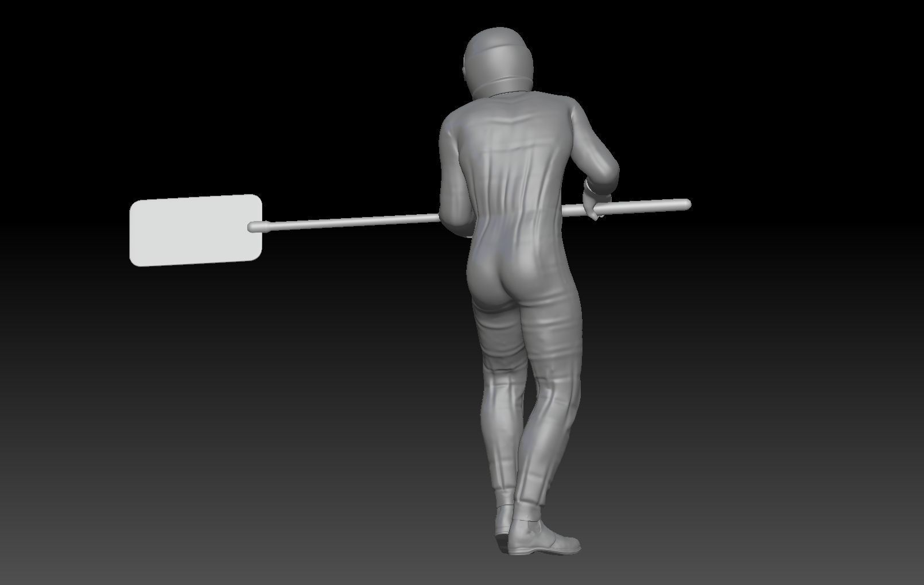The image size is (924, 585).
Task: Click the rectangular sign board on the pole
Action: 196,230
